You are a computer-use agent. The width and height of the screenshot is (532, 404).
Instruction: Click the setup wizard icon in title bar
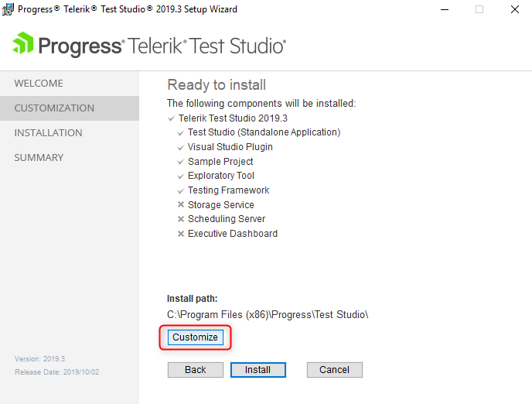click(8, 9)
